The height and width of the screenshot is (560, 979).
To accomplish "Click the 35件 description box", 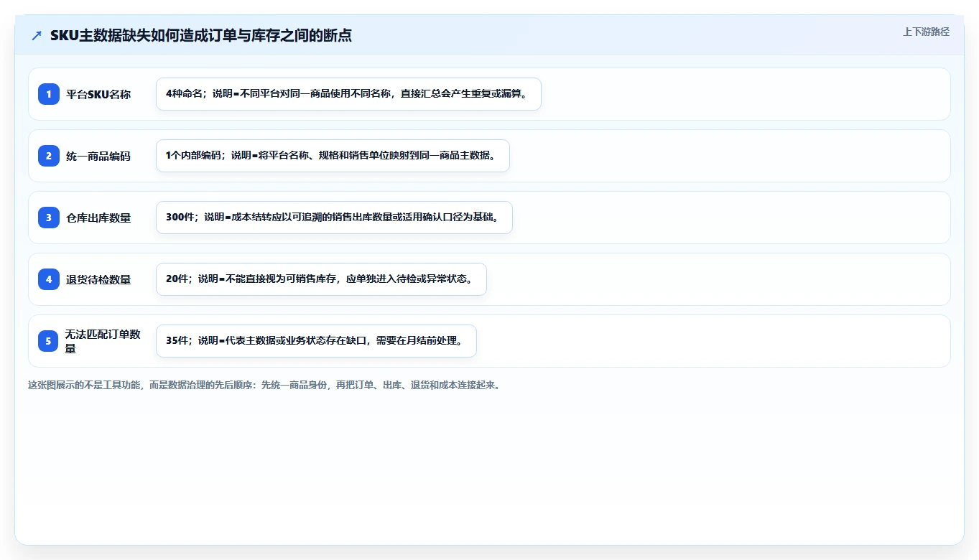I will point(316,341).
